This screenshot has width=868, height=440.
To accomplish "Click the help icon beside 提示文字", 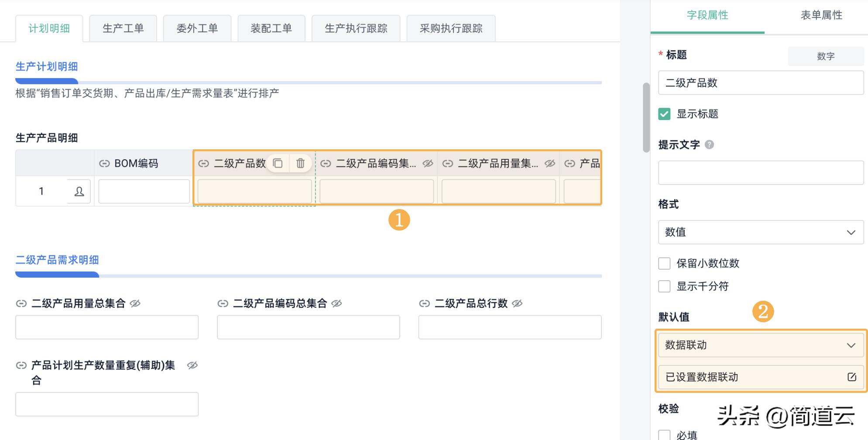I will click(x=709, y=144).
